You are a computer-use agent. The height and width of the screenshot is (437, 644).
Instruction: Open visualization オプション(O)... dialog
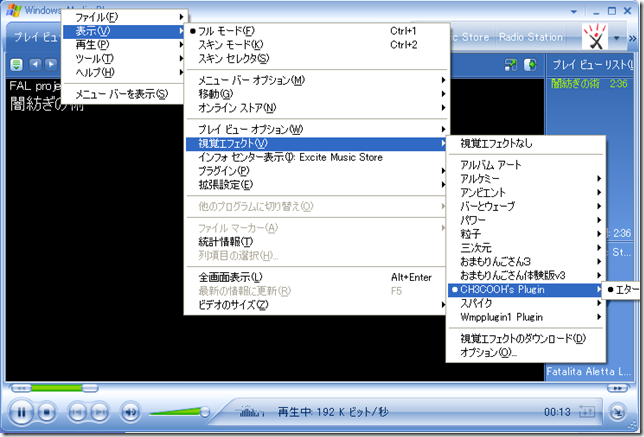coord(526,352)
